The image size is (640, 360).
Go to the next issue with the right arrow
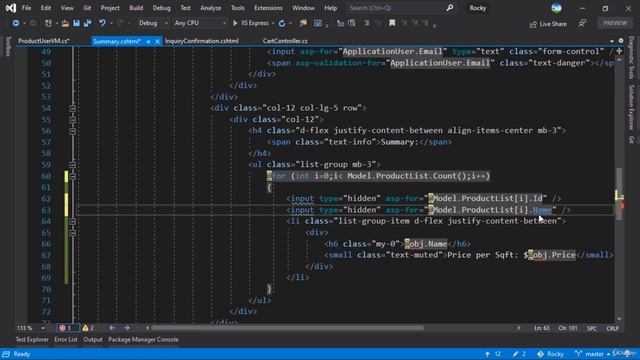(x=127, y=328)
